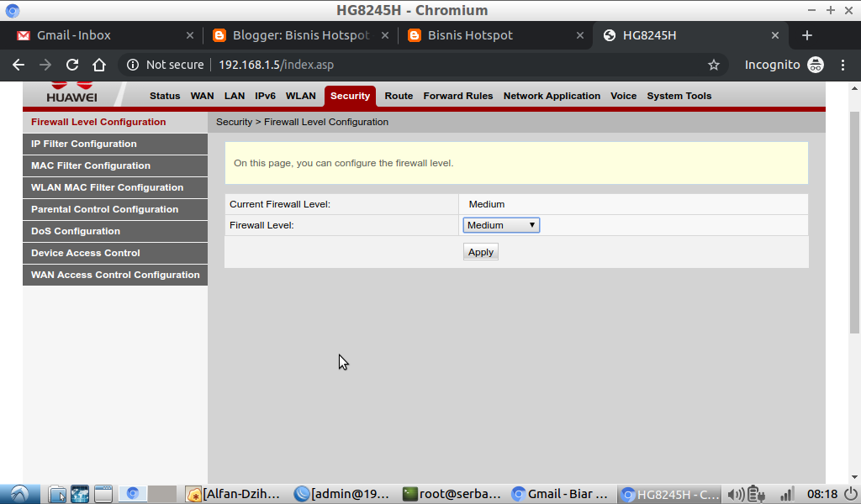
Task: Open the Security breadcrumb link
Action: tap(234, 122)
